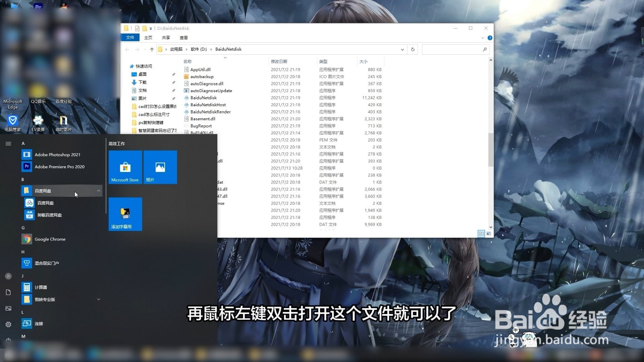Click the Explorer search box
This screenshot has height=362, width=644.
(456, 49)
